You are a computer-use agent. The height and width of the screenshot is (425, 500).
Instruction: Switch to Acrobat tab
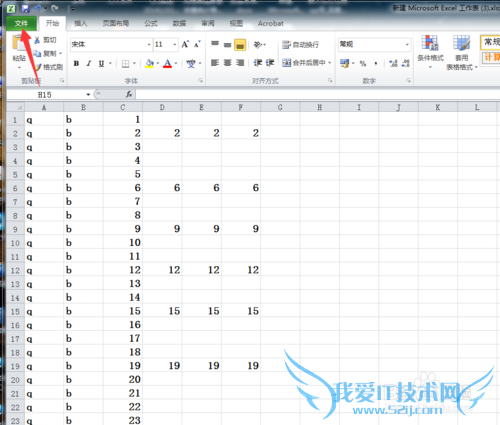tap(271, 23)
